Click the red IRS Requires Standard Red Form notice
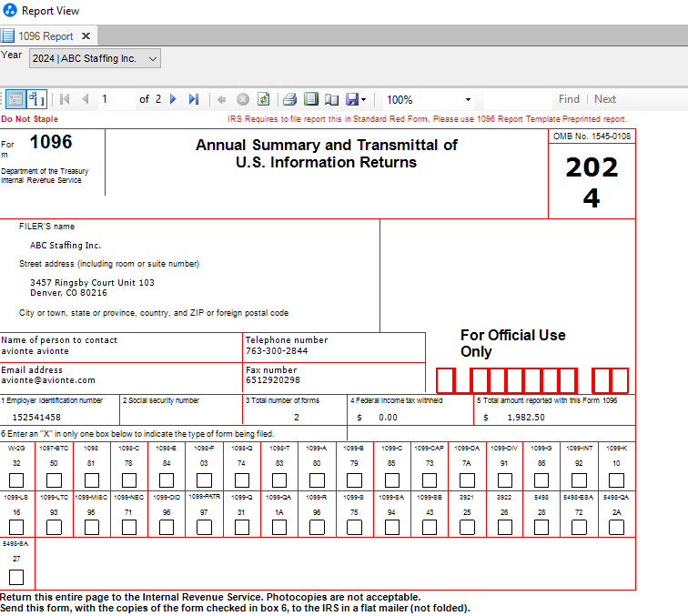The height and width of the screenshot is (616, 688). pyautogui.click(x=427, y=119)
